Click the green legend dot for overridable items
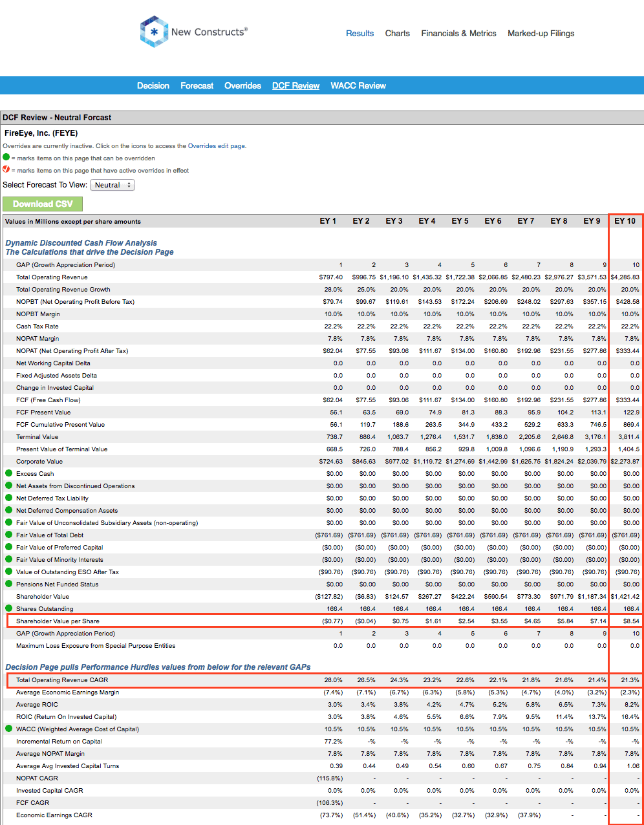The width and height of the screenshot is (644, 825). (6, 157)
